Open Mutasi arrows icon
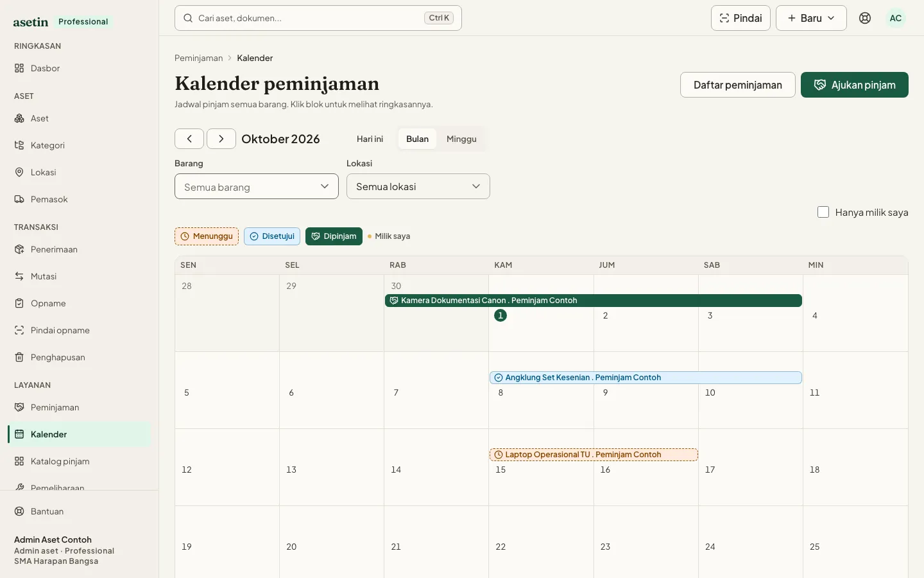 [19, 276]
